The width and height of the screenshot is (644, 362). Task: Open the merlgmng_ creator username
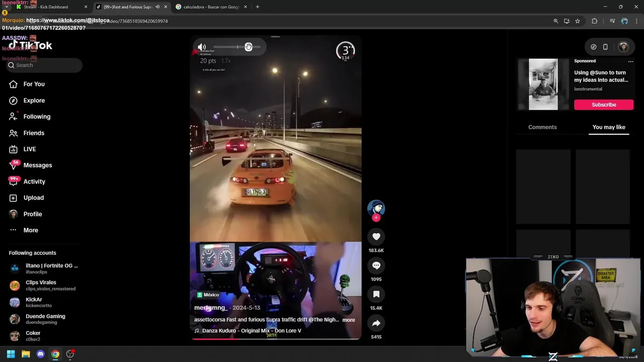pyautogui.click(x=210, y=307)
